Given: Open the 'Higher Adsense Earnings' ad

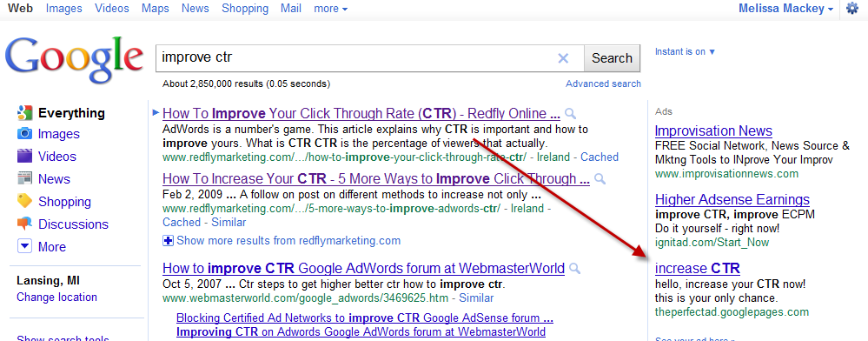Looking at the screenshot, I should pos(732,199).
